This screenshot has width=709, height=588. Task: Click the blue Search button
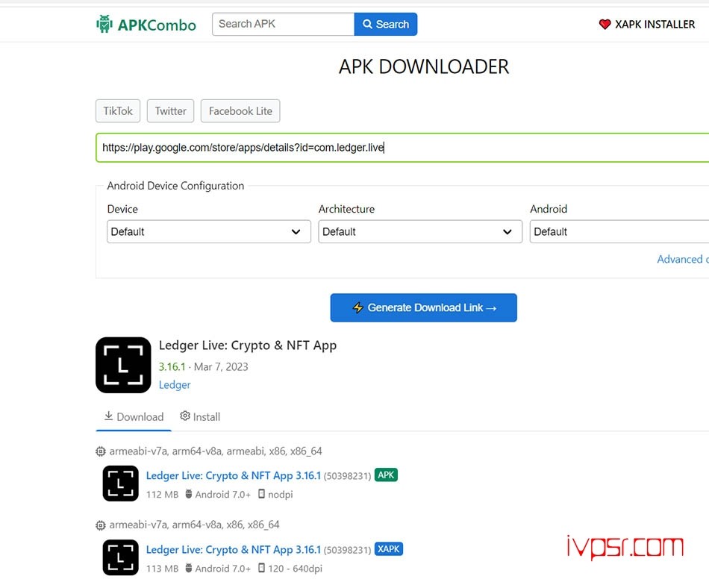(386, 24)
